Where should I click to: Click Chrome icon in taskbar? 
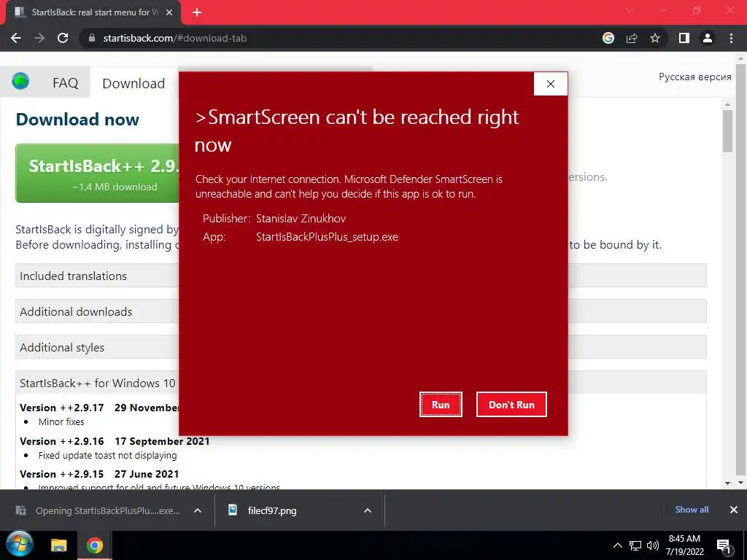pos(94,545)
